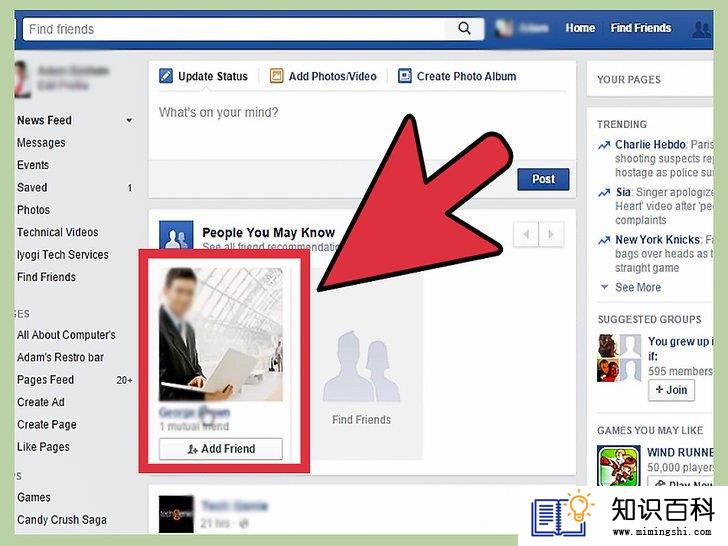Click the '595 members' text

(x=680, y=371)
